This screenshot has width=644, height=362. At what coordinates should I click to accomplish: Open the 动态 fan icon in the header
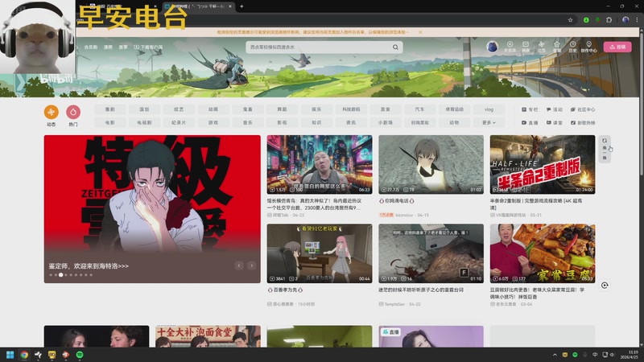pos(541,47)
